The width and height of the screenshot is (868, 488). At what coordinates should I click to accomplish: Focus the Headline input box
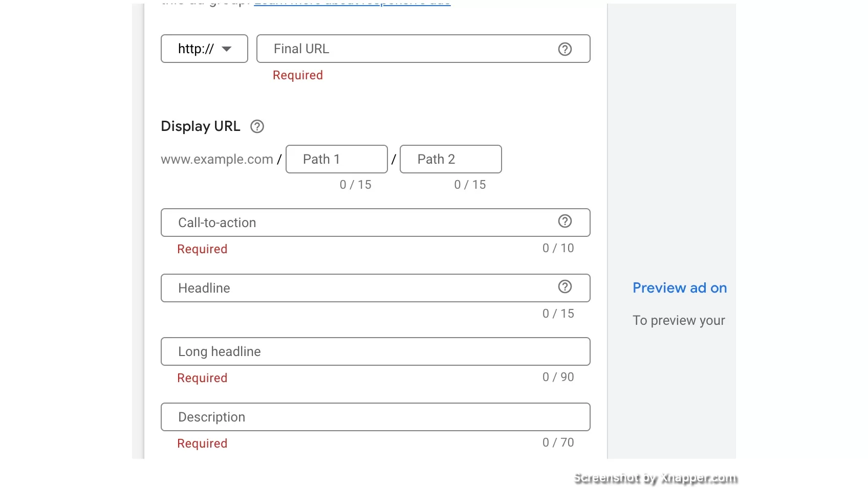click(x=376, y=288)
